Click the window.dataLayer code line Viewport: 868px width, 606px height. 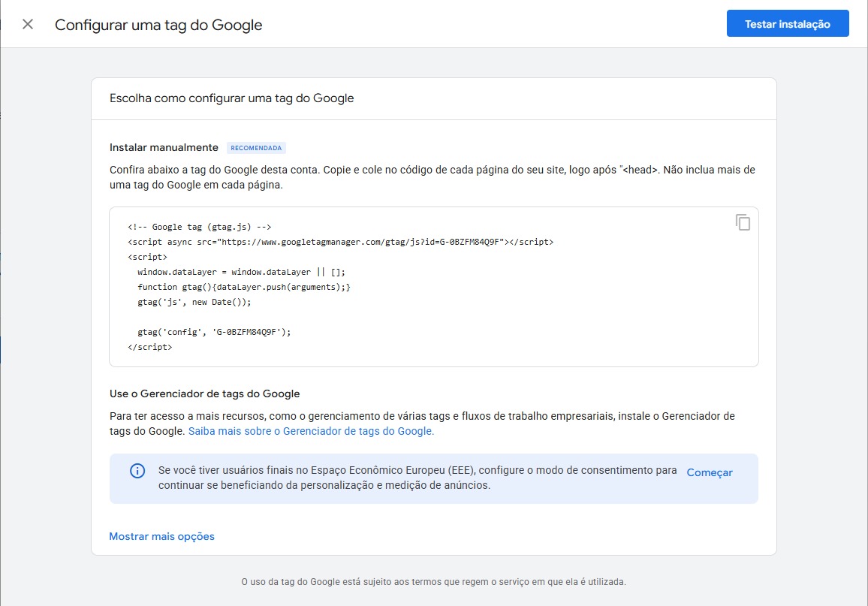241,272
